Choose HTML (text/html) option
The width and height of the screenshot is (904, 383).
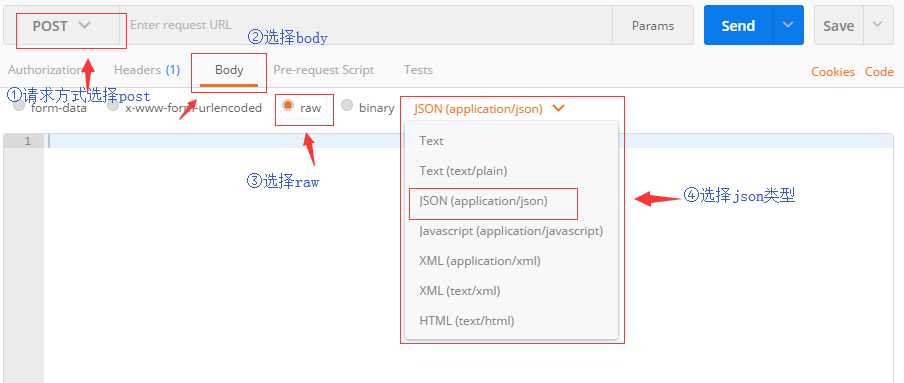coord(511,321)
